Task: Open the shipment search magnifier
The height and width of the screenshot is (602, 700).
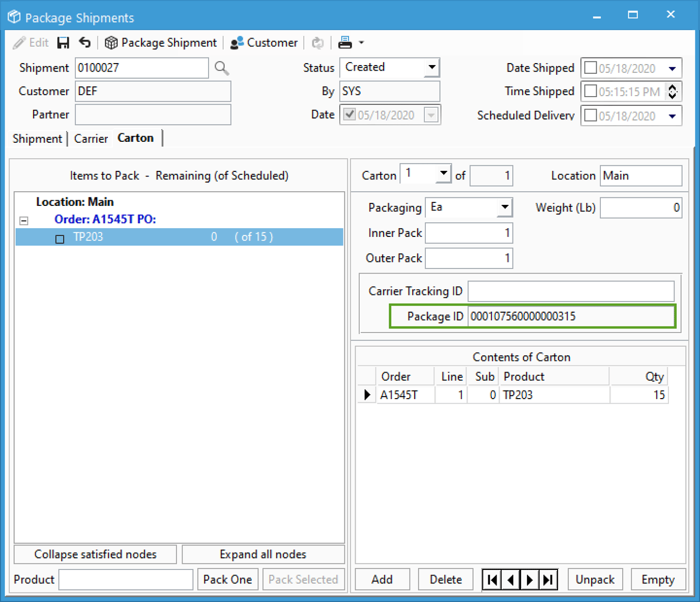Action: coord(221,68)
